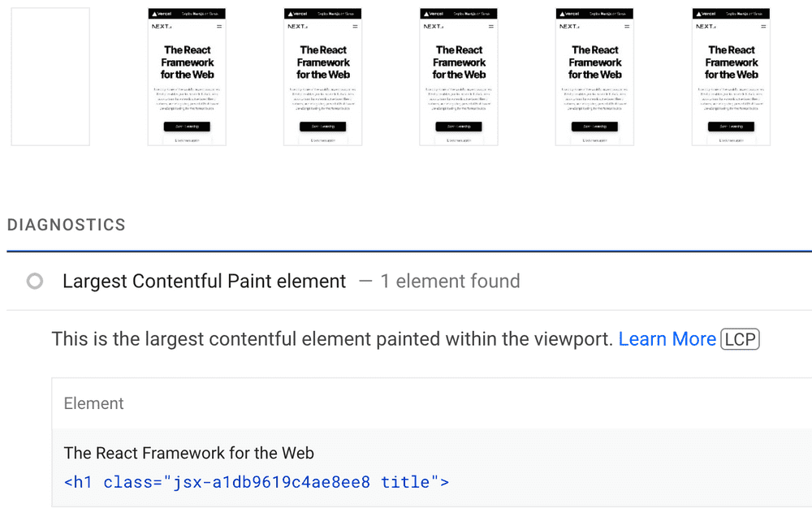Click the Start Learning button in the last thumbnail

732,128
